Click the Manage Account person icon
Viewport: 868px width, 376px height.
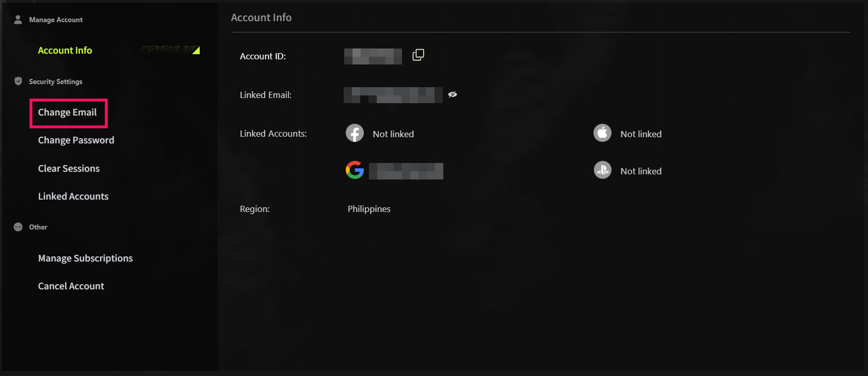click(x=18, y=20)
